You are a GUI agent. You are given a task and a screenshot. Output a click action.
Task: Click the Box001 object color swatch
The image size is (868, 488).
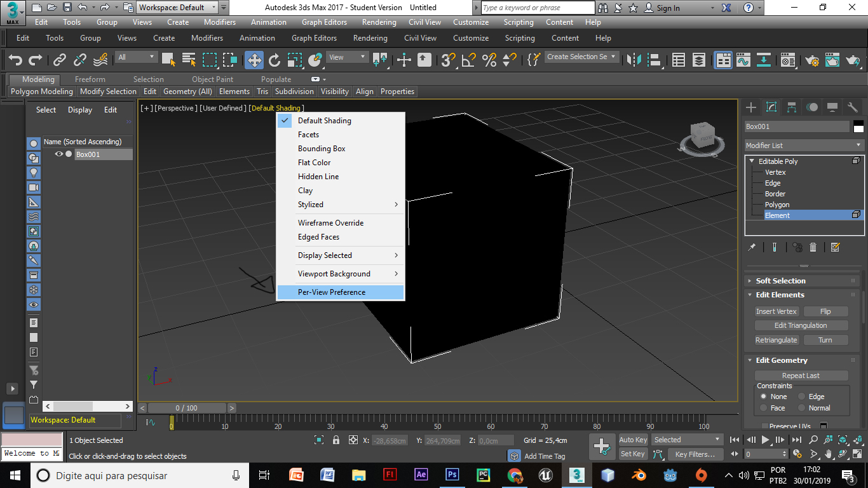click(858, 126)
